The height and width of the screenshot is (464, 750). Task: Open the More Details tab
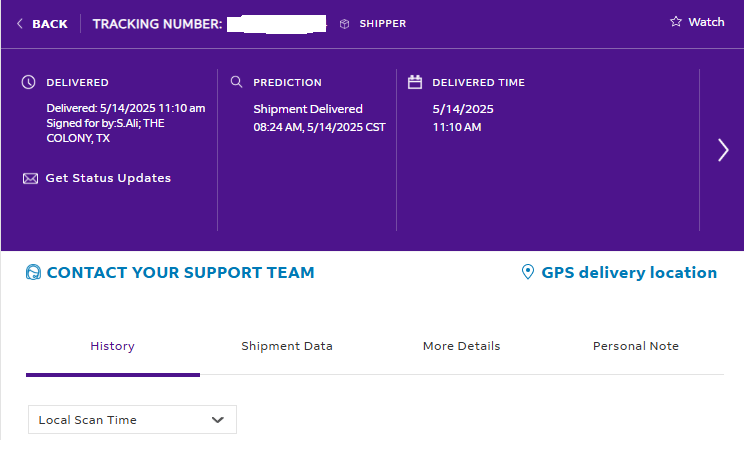click(x=462, y=346)
